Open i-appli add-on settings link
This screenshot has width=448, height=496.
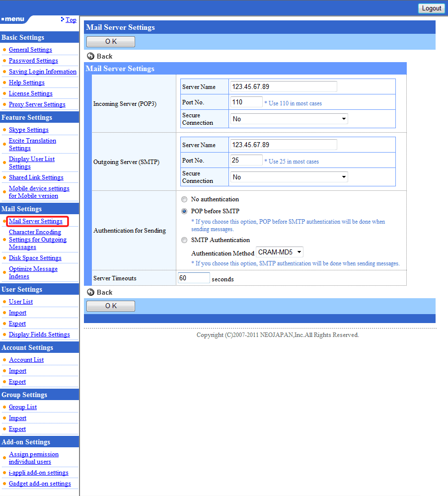pos(39,473)
